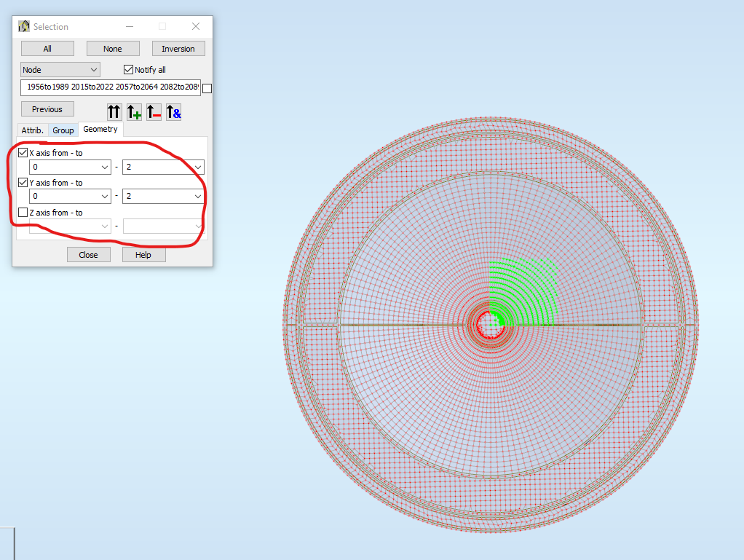Viewport: 744px width, 560px height.
Task: Disable the X axis from-to filter
Action: [x=22, y=152]
